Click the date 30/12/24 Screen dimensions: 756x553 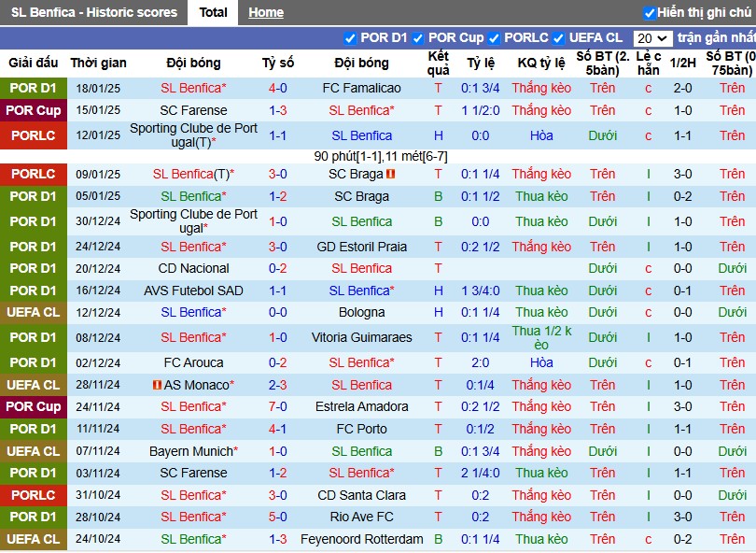pos(98,221)
